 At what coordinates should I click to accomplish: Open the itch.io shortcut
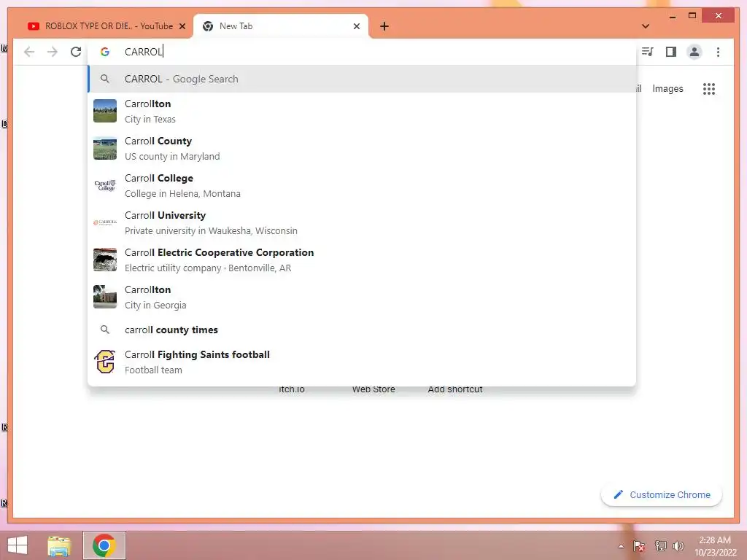pyautogui.click(x=292, y=389)
